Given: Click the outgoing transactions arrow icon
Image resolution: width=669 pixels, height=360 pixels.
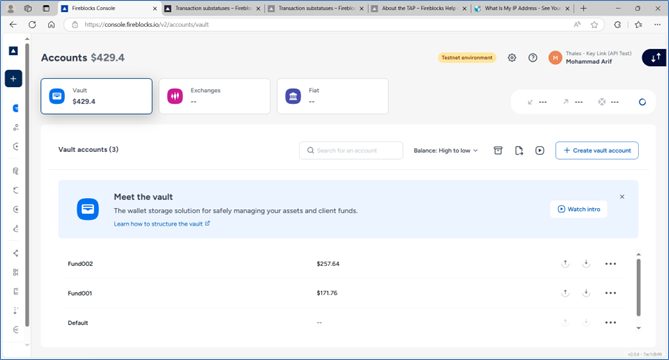Looking at the screenshot, I should point(565,102).
